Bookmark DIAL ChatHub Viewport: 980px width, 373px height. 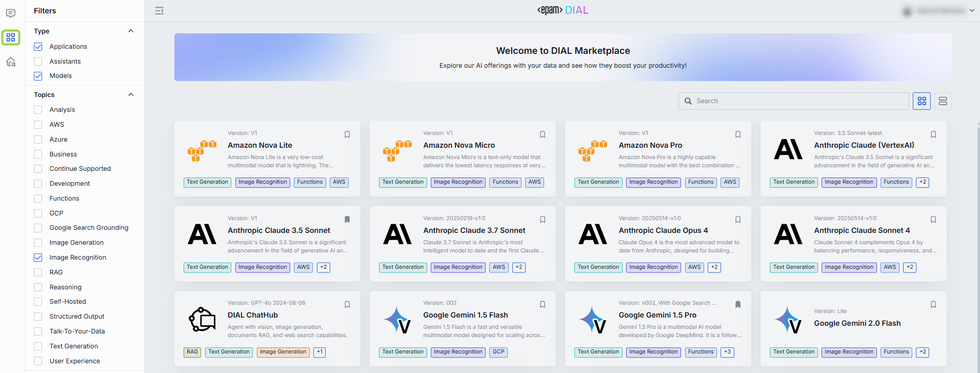(347, 304)
